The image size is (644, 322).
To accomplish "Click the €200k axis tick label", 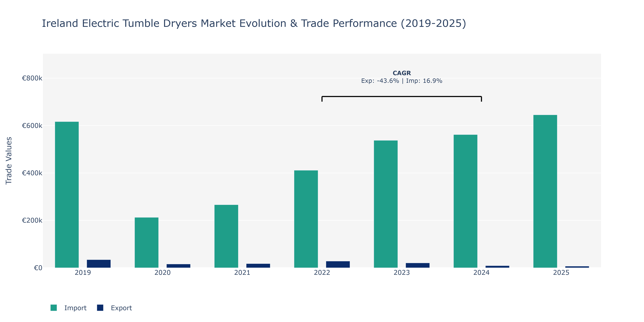I will click(32, 220).
